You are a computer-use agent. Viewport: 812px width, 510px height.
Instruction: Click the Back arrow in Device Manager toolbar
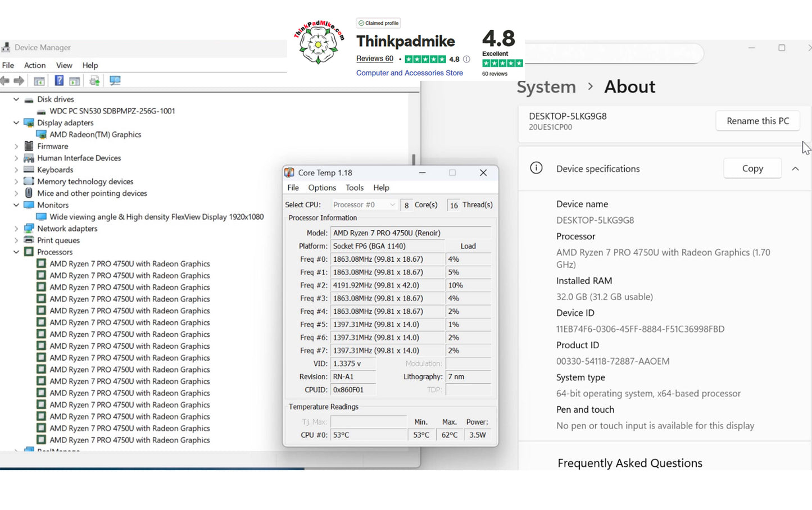(4, 81)
